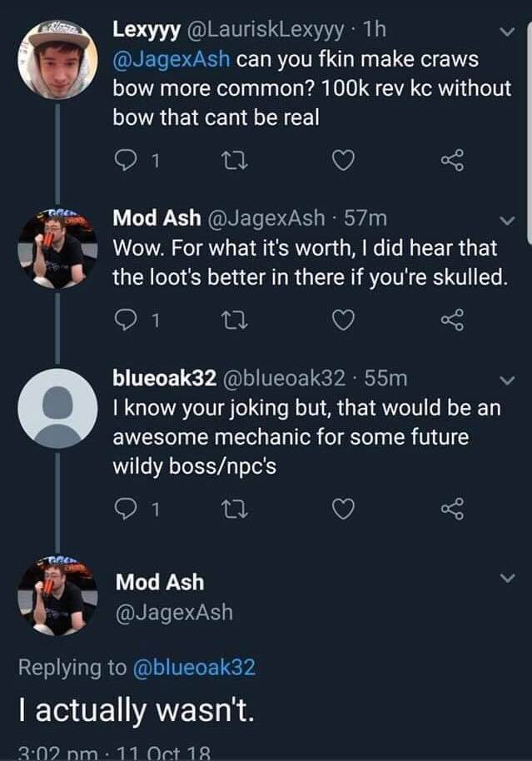Share blueoak32's tweet using share icon
Viewport: 532px width, 761px height.
coord(452,509)
